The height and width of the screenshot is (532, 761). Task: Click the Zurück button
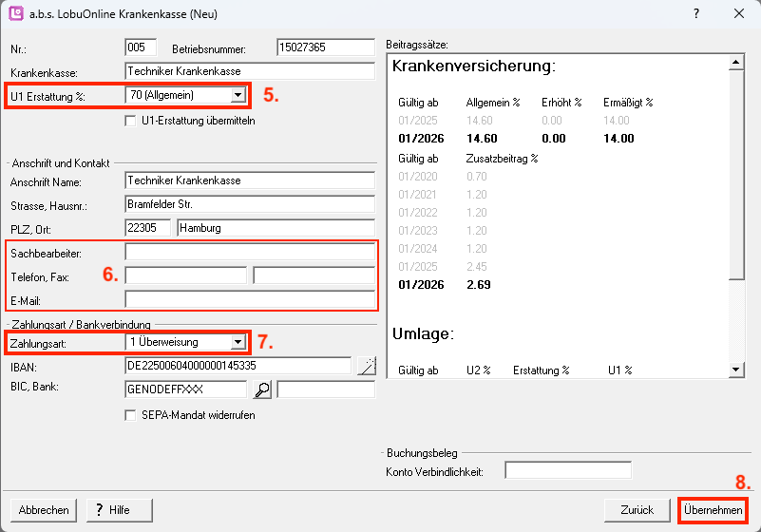637,510
